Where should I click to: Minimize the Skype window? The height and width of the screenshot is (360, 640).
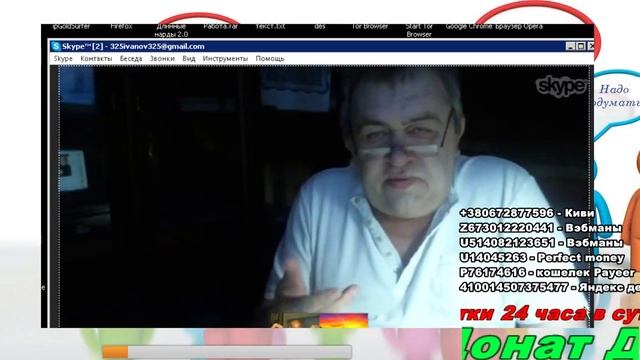(571, 46)
